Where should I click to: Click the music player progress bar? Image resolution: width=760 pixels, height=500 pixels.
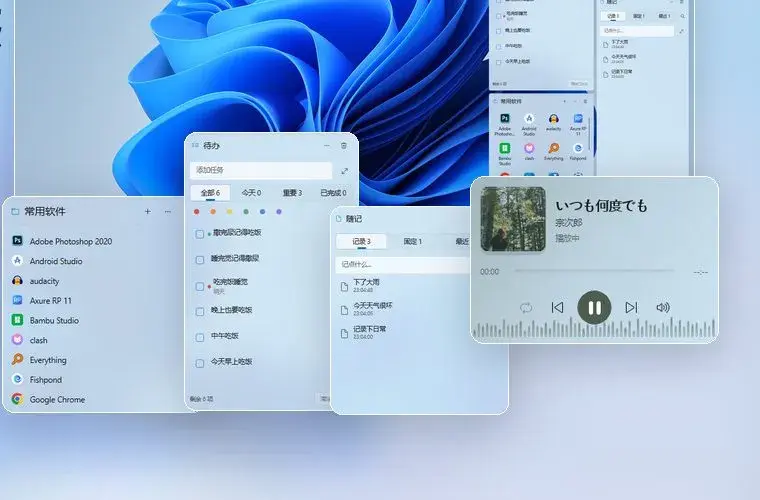[594, 271]
